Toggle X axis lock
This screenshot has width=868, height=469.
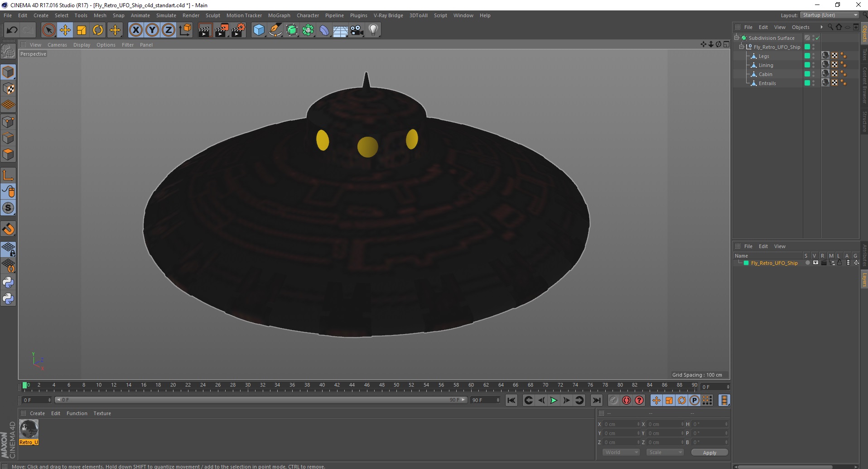click(x=135, y=30)
